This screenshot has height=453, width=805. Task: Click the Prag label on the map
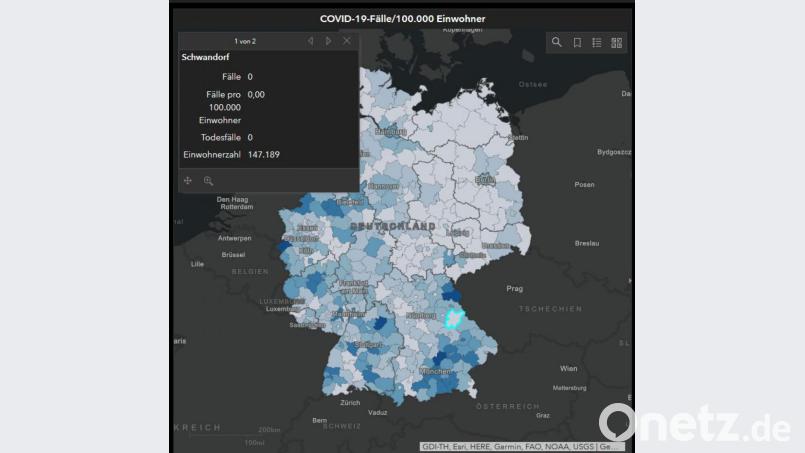click(x=514, y=288)
